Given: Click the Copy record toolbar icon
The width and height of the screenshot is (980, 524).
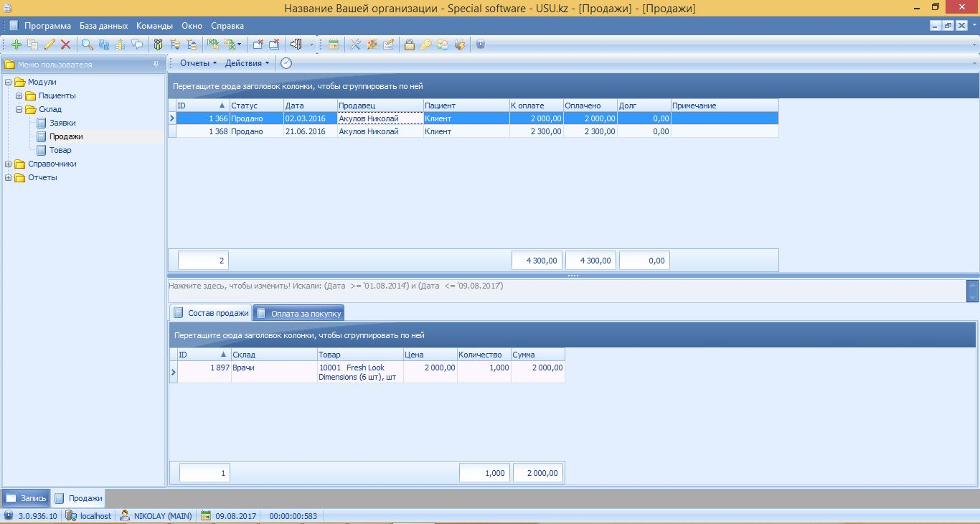Looking at the screenshot, I should click(32, 45).
